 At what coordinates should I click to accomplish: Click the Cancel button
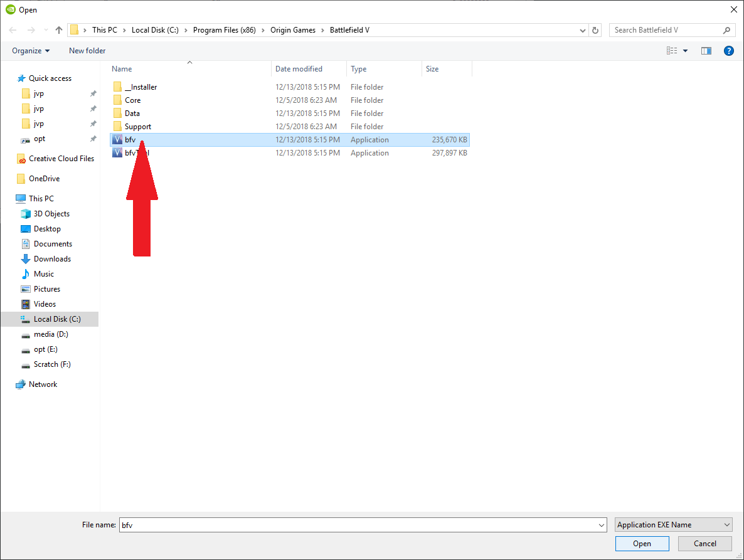pos(704,544)
